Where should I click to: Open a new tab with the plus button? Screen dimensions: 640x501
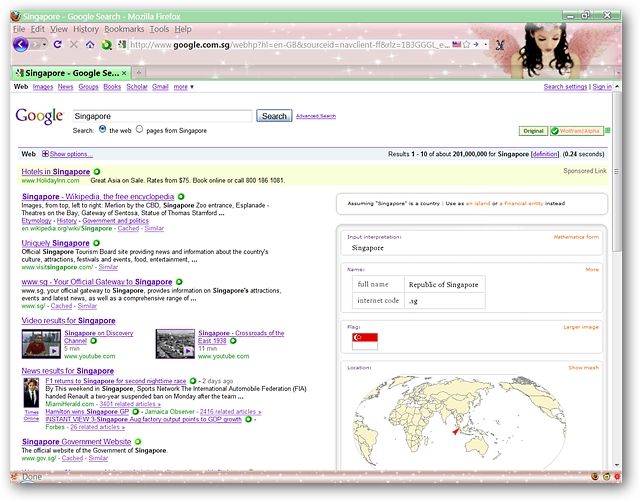point(139,73)
